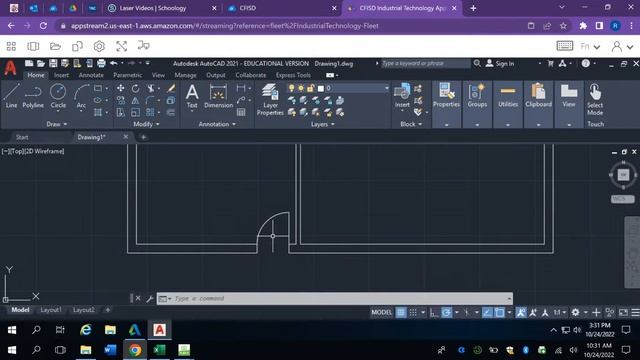
Task: Select the Move tool in Modify
Action: pos(120,88)
